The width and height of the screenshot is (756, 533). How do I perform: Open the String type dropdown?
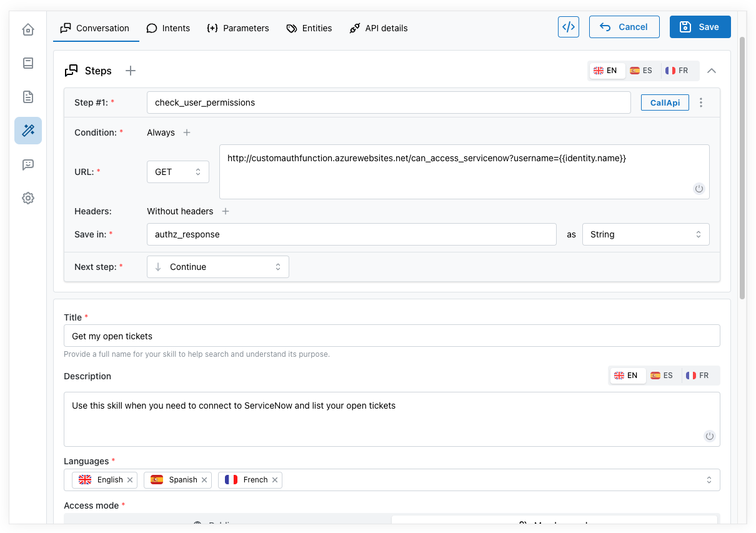click(645, 234)
